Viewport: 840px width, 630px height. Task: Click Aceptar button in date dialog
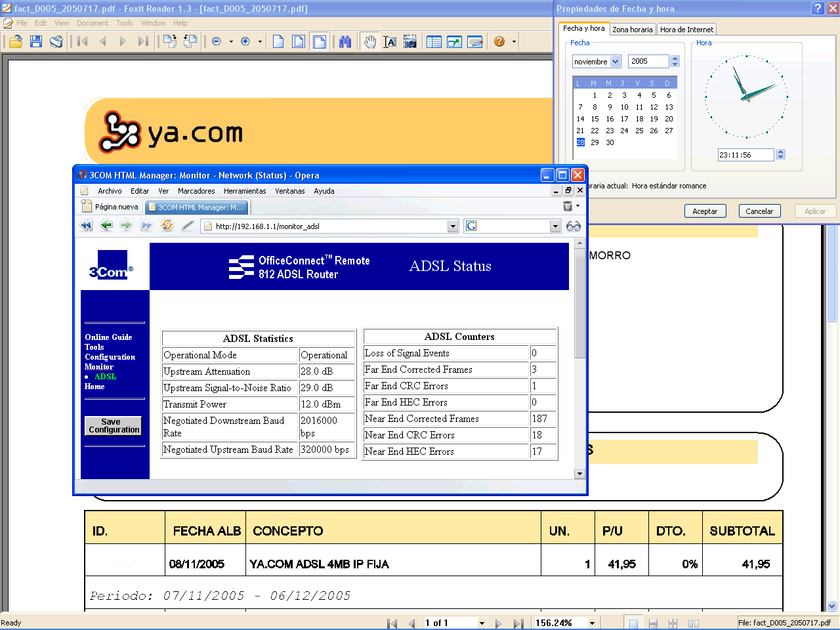coord(705,211)
